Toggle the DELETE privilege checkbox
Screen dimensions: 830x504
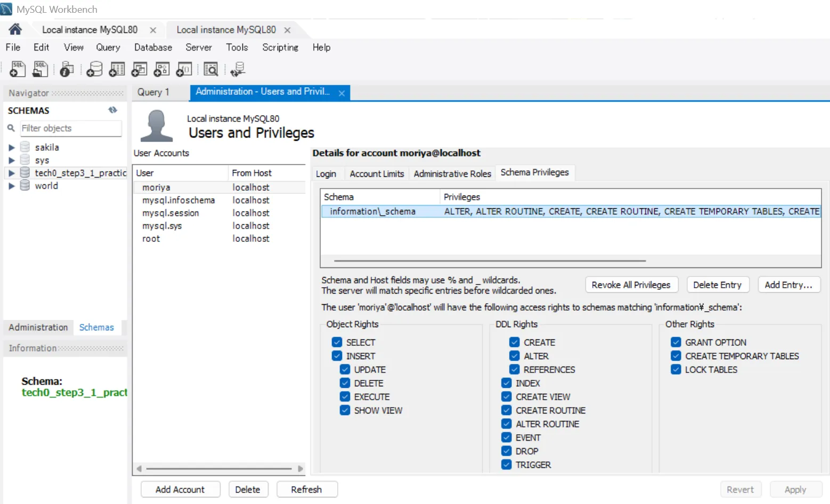[x=345, y=383]
